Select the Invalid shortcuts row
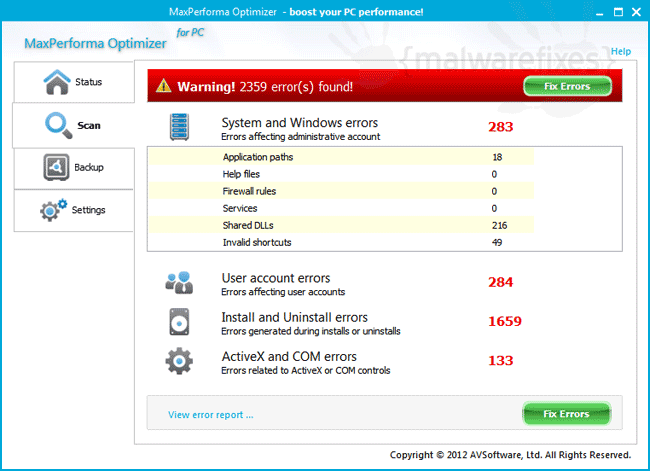This screenshot has height=471, width=650. tap(341, 242)
